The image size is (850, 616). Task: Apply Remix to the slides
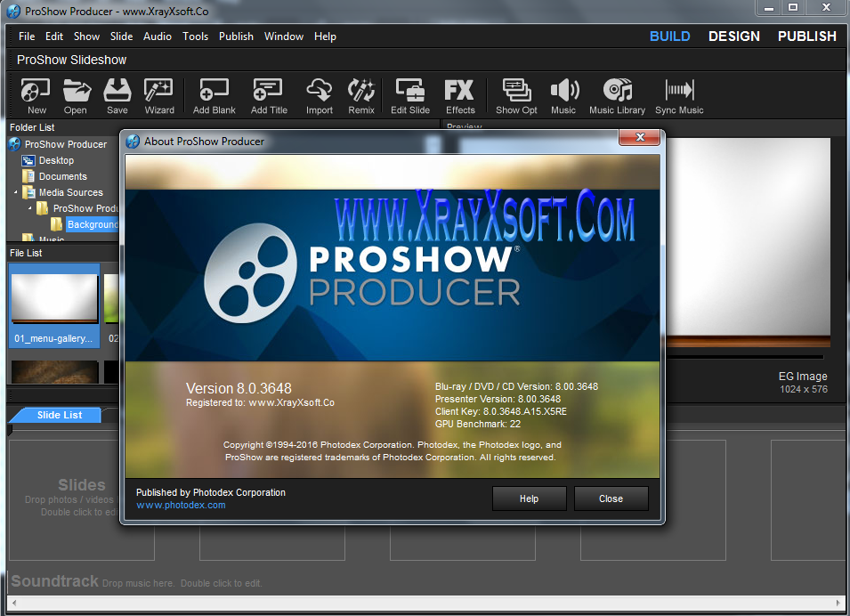[361, 96]
